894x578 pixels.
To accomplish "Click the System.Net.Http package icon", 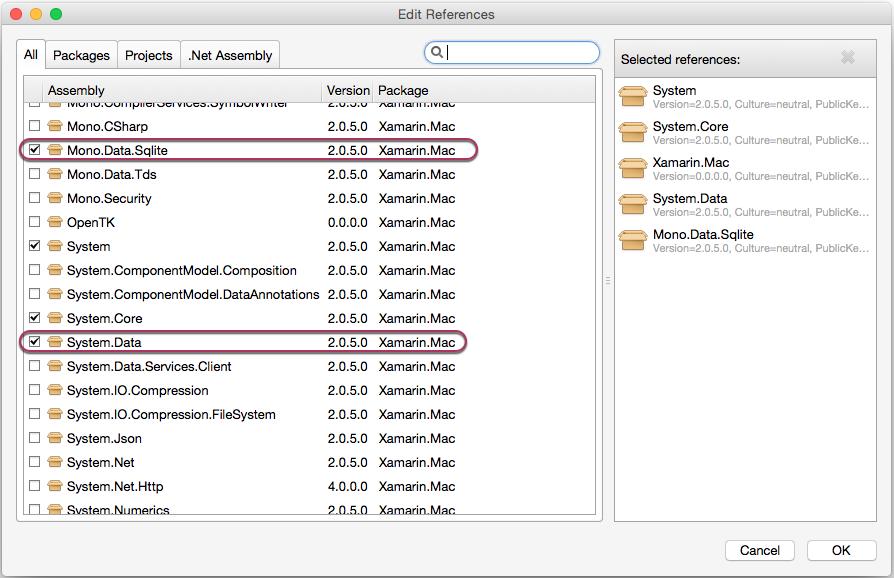I will pos(55,486).
